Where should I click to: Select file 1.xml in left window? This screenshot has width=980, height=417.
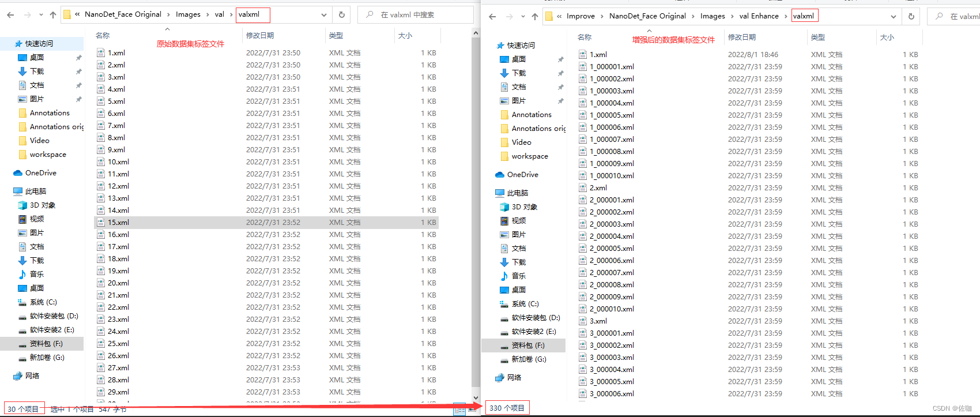[116, 52]
